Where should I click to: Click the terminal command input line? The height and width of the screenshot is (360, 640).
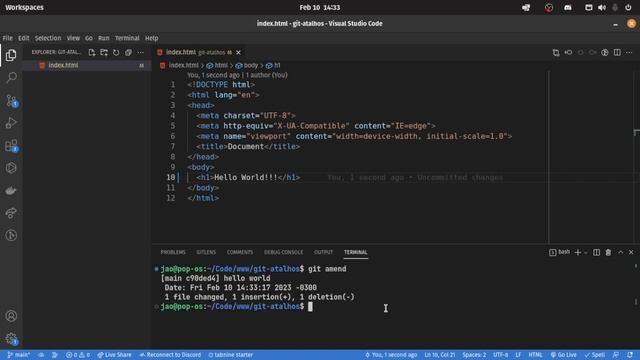pos(310,307)
